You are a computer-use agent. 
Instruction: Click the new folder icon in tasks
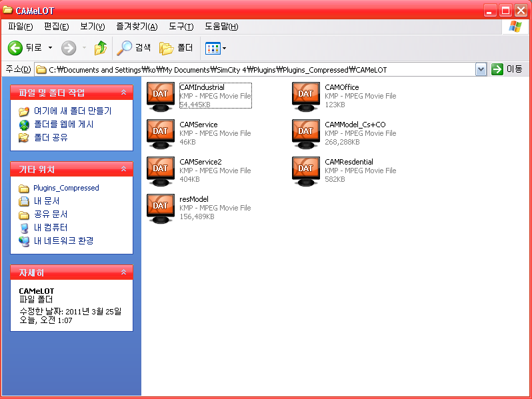pyautogui.click(x=24, y=111)
